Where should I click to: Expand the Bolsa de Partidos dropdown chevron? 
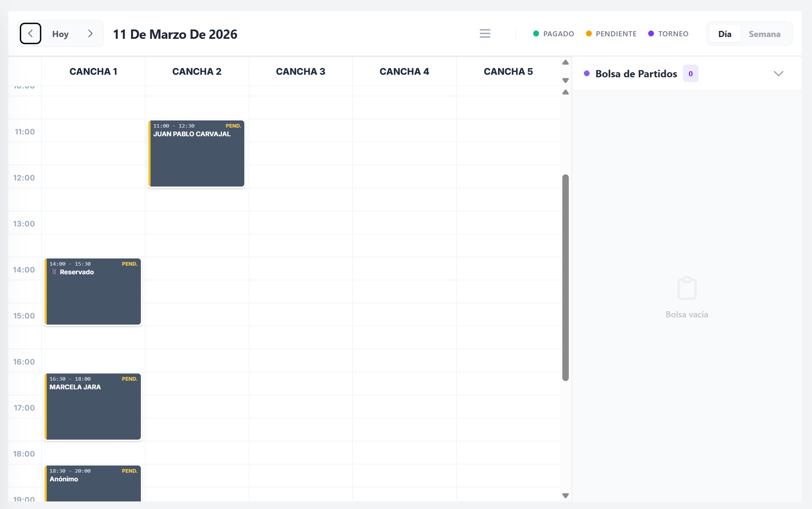(x=778, y=74)
